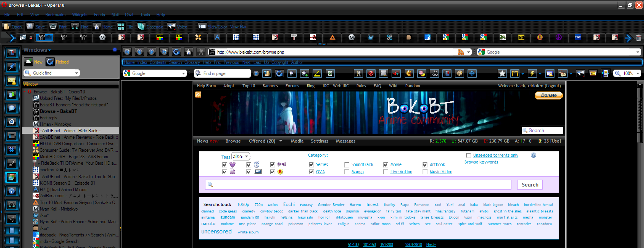Click the Pac-Man icon in toolbar
This screenshot has height=248, width=644.
409,73
